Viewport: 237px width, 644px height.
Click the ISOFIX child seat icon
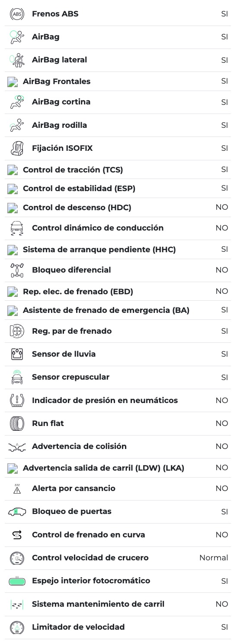pos(17,148)
